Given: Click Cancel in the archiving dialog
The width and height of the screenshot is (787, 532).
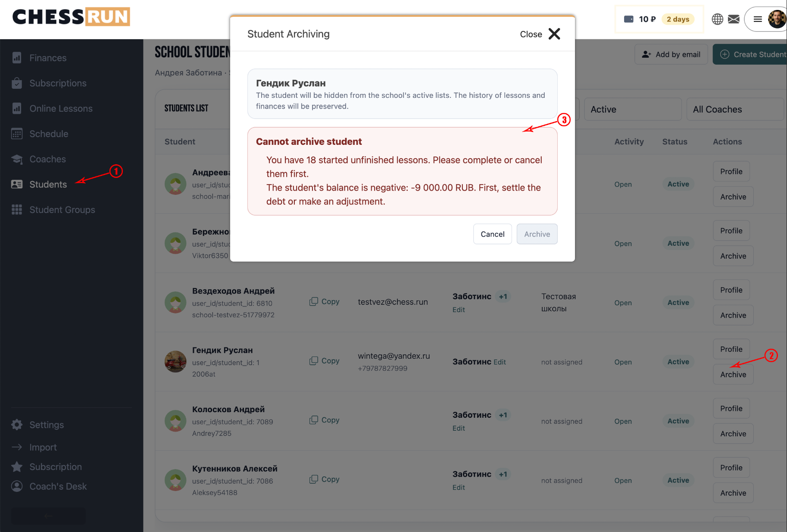Looking at the screenshot, I should tap(493, 234).
